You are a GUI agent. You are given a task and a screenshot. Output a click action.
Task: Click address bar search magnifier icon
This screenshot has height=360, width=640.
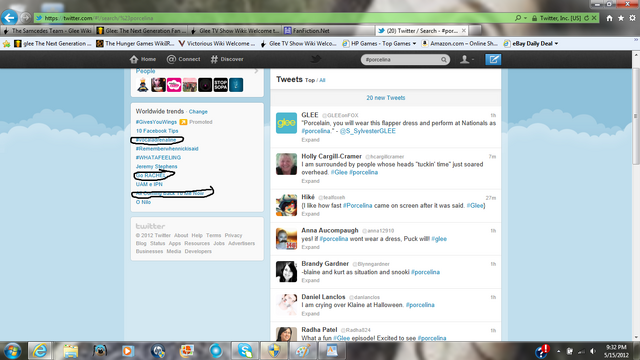pyautogui.click(x=518, y=18)
